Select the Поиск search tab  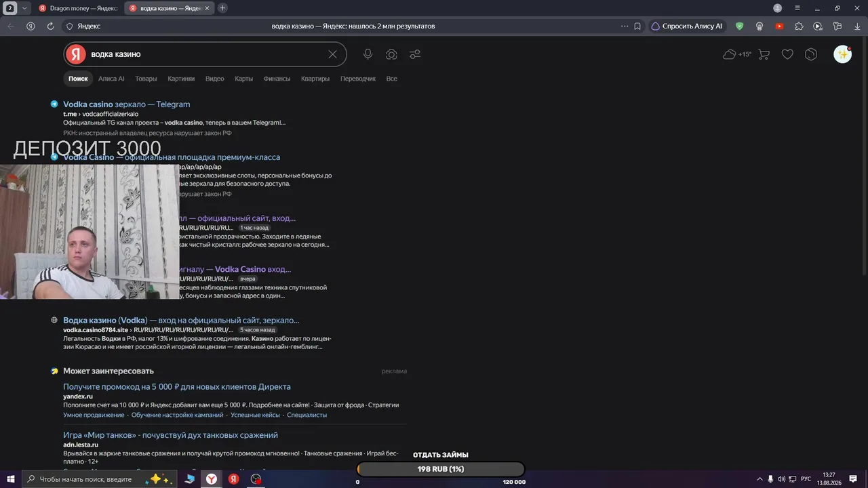78,79
